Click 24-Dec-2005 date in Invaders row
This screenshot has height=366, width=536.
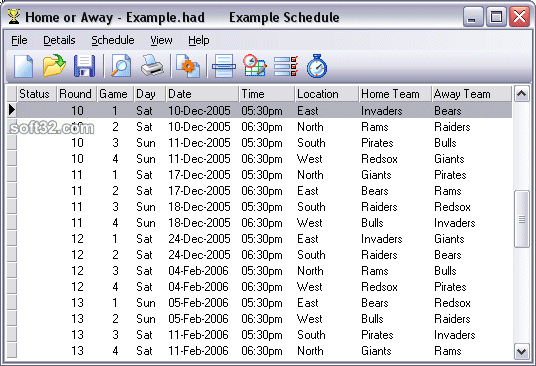199,239
